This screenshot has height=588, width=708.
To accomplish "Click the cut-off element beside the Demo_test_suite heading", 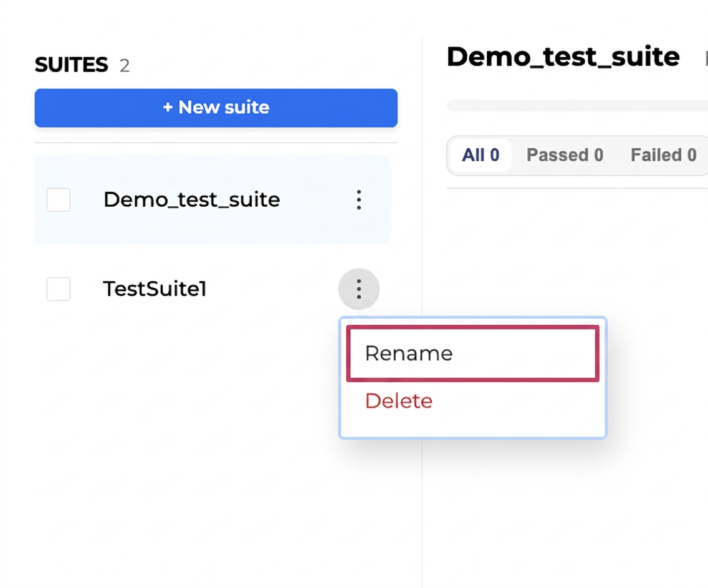I will coord(706,59).
